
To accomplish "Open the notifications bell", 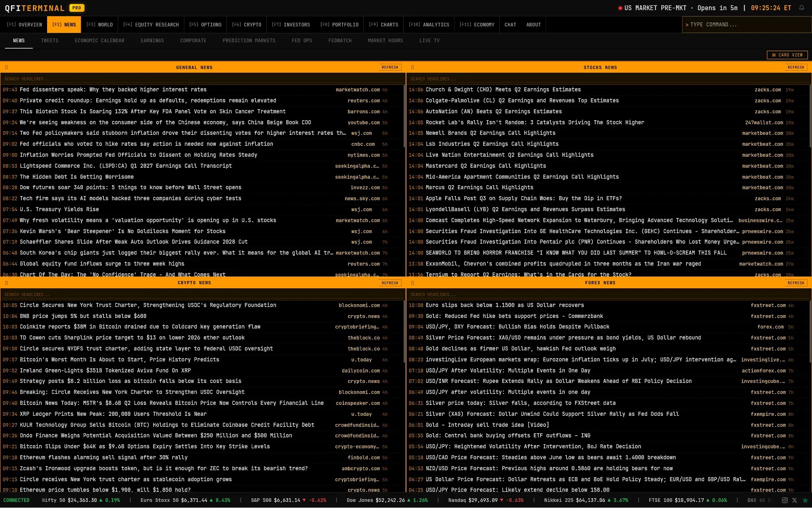I will 801,8.
